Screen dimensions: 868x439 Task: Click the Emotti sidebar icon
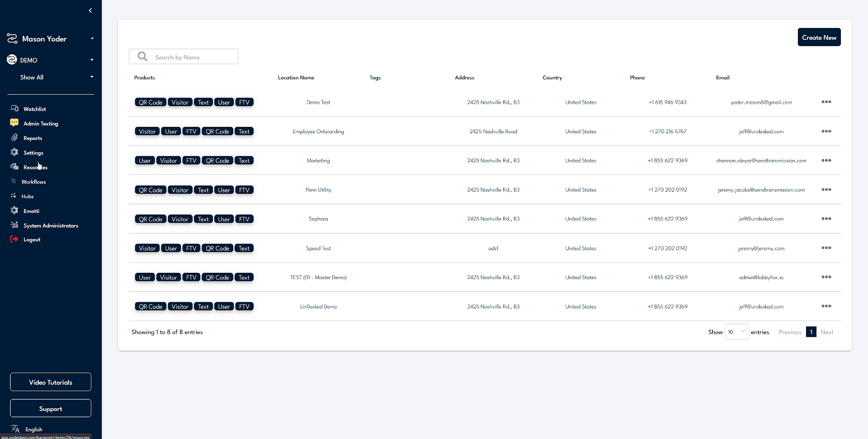pyautogui.click(x=14, y=210)
